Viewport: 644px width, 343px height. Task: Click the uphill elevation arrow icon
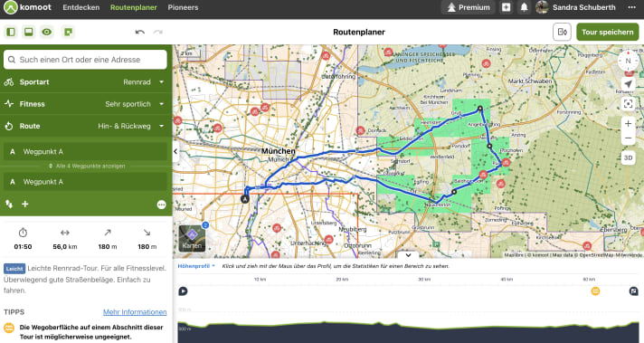tap(108, 233)
